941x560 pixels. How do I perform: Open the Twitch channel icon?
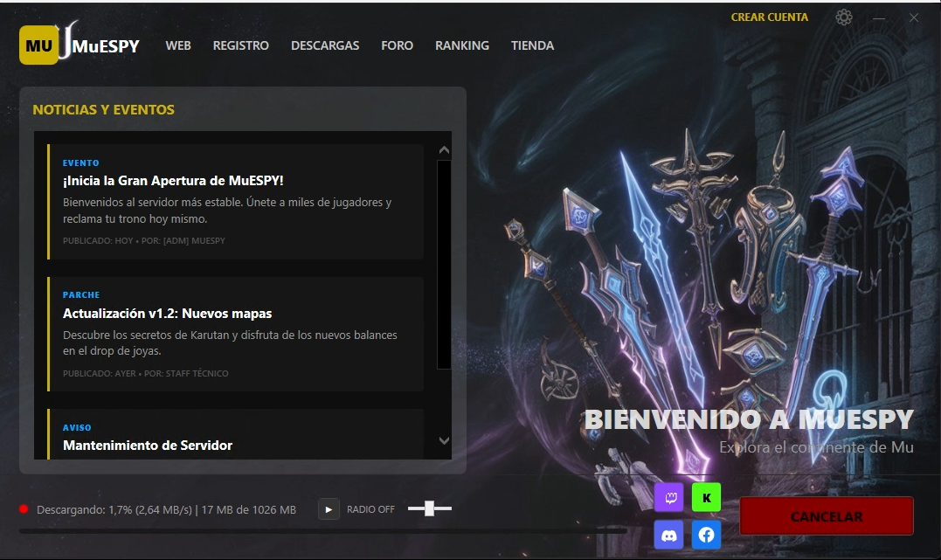coord(668,498)
